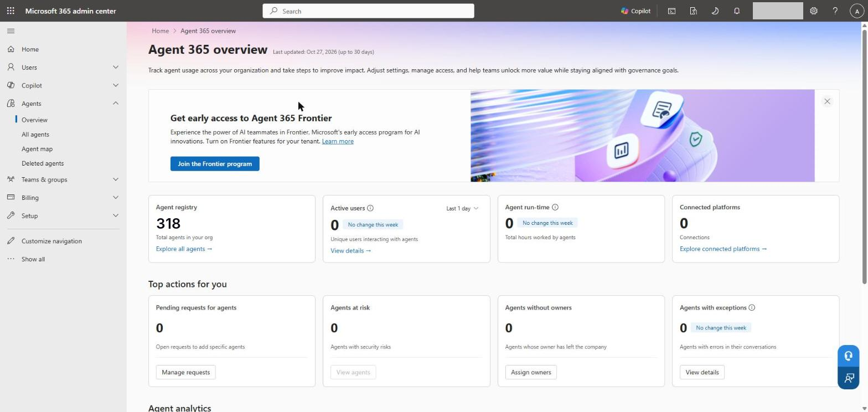Open Learn more link in banner
This screenshot has height=412, width=868.
pyautogui.click(x=338, y=141)
